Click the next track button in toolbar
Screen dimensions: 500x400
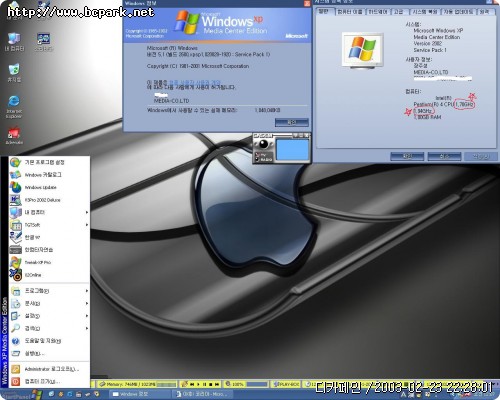point(217,384)
